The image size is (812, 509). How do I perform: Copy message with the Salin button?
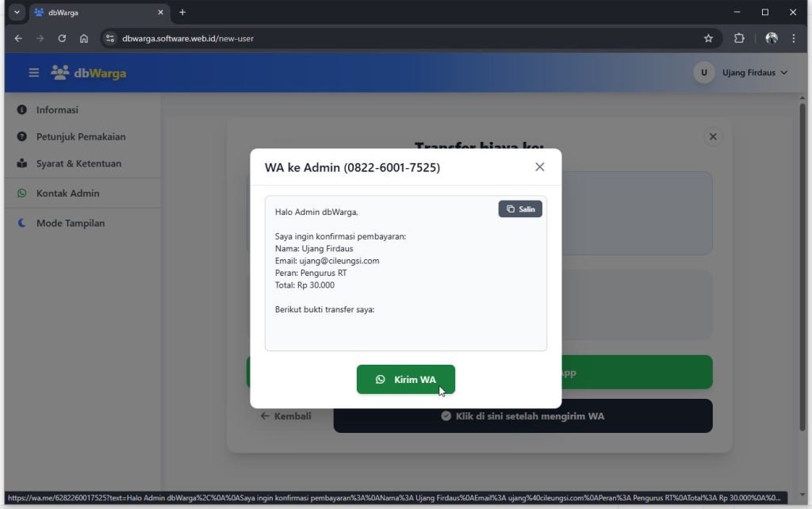(x=520, y=209)
